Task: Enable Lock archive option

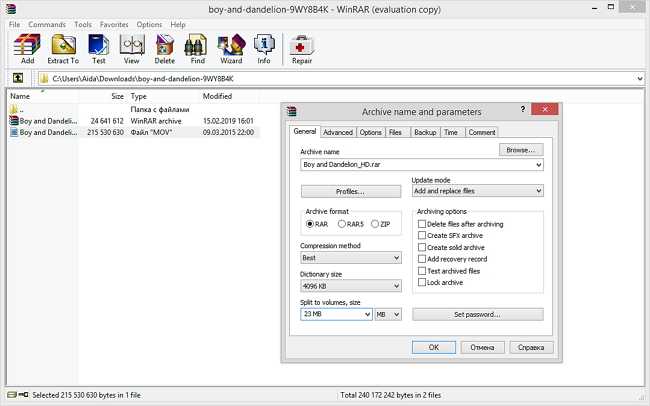Action: click(422, 282)
